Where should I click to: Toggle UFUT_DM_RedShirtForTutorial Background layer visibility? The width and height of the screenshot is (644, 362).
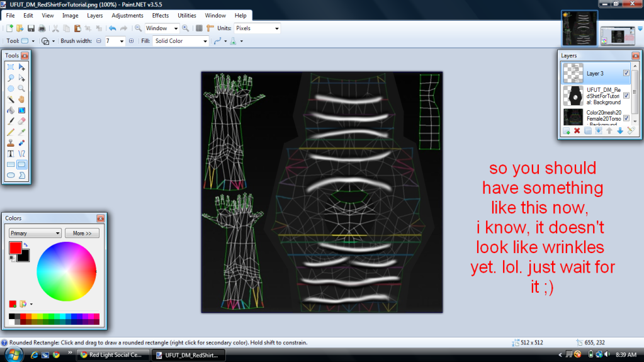click(626, 95)
